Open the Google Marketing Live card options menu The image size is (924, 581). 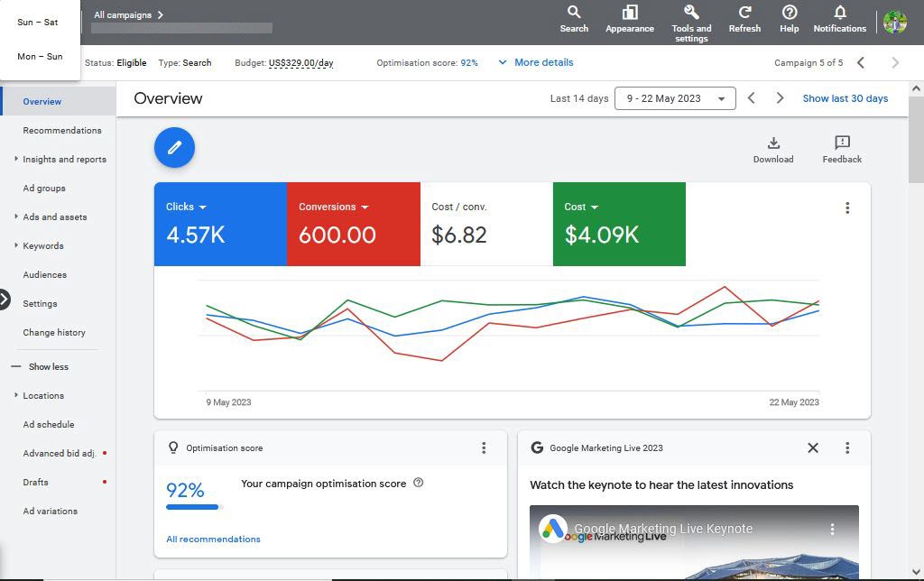coord(846,447)
